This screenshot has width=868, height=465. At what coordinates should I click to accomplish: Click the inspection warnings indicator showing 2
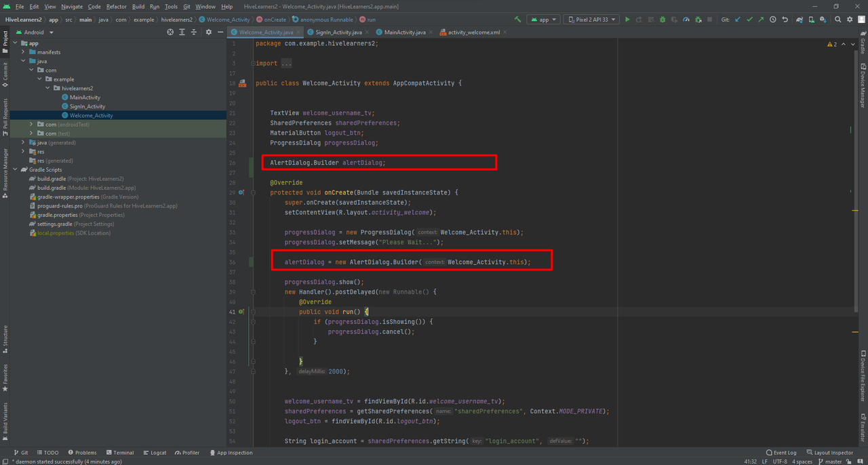click(832, 44)
